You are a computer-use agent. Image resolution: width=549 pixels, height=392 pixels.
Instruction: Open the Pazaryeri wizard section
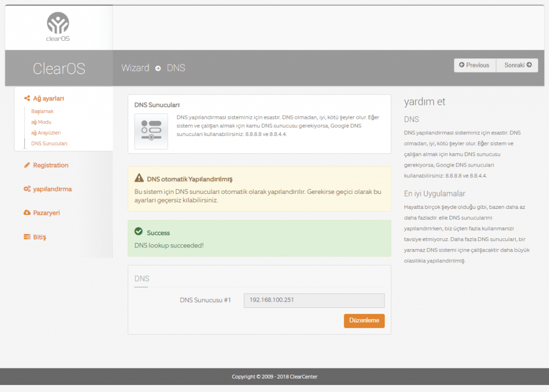coord(46,213)
